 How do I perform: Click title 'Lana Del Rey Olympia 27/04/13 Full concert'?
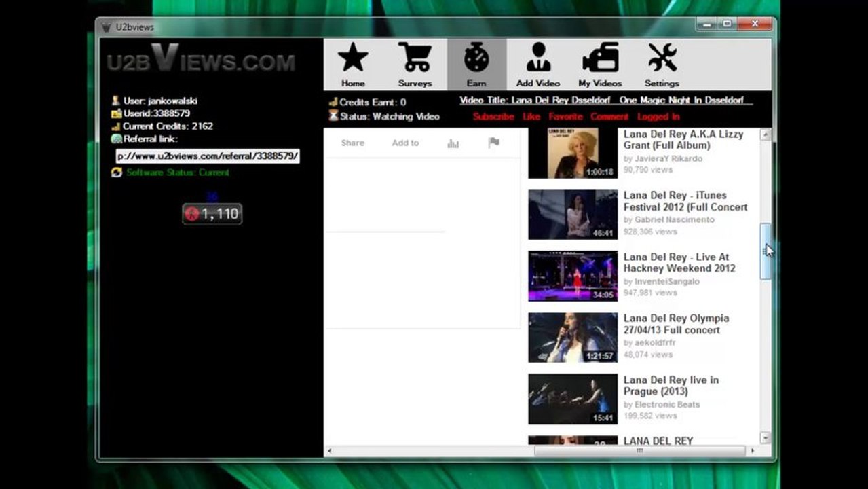tap(677, 324)
